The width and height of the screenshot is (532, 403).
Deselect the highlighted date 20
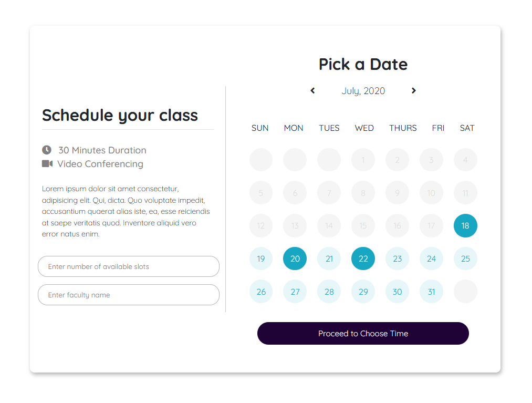(x=295, y=259)
